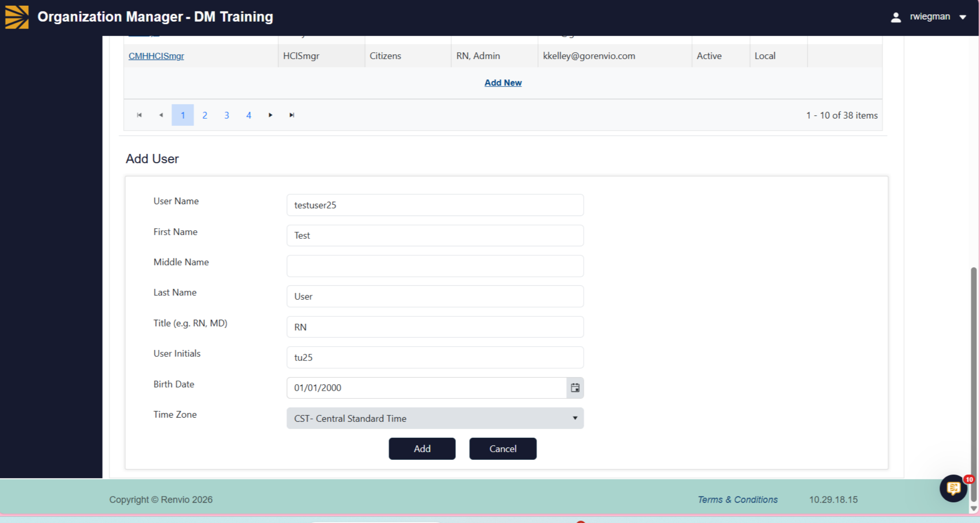980x523 pixels.
Task: Go to the first page of users
Action: [x=139, y=115]
